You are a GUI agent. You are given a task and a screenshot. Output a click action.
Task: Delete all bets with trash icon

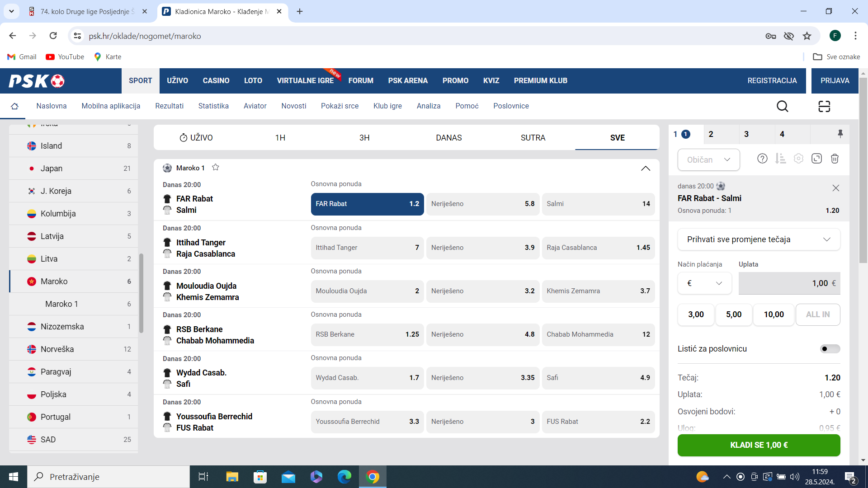pyautogui.click(x=835, y=159)
